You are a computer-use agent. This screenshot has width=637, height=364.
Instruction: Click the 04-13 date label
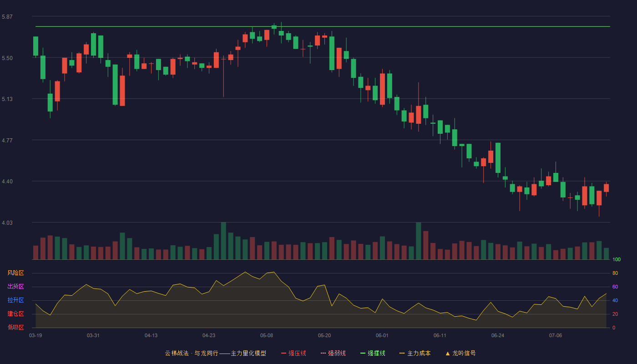tap(151, 335)
